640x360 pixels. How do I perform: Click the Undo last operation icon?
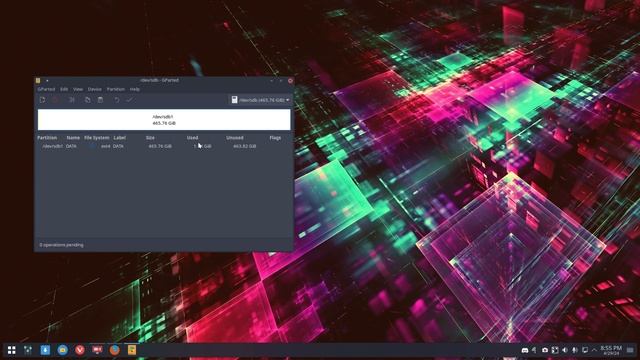[117, 100]
